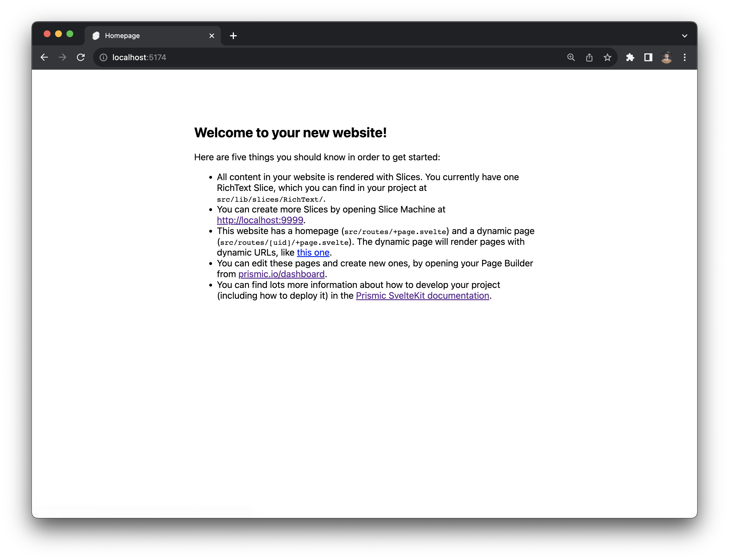729x560 pixels.
Task: Open the http://localhost:9999 link
Action: pos(260,220)
